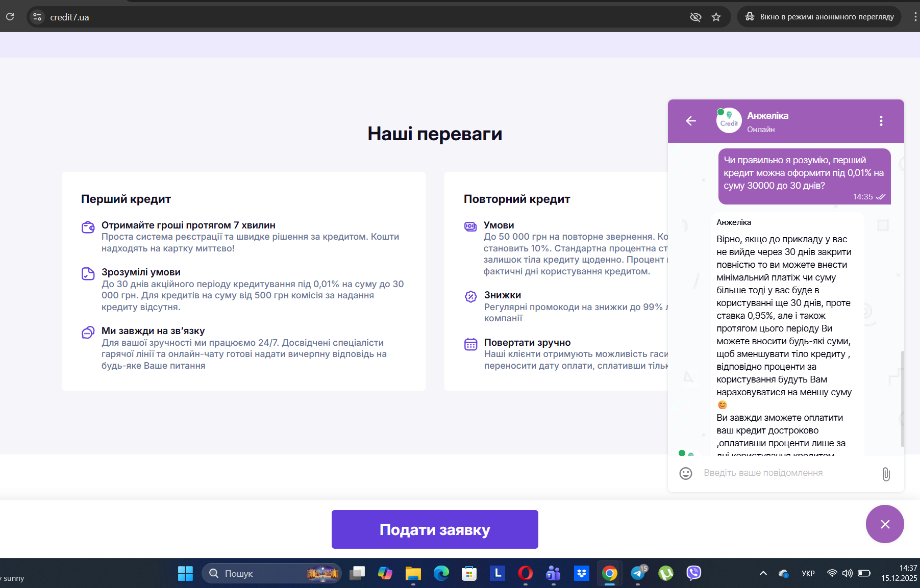
Task: Submit application via 'Подати заявку' button
Action: (x=435, y=529)
